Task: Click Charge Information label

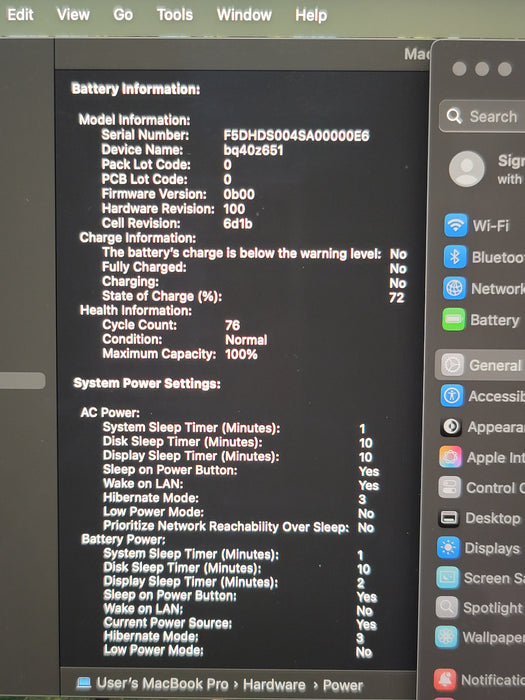Action: click(138, 238)
